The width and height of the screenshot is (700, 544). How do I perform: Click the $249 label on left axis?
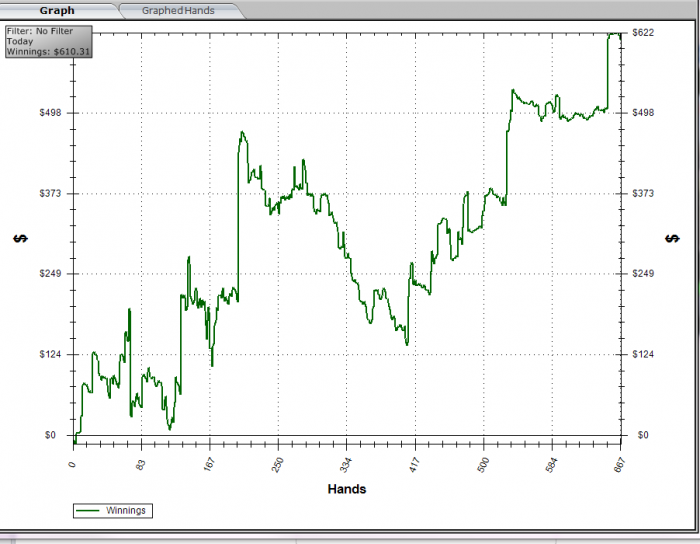(x=50, y=274)
